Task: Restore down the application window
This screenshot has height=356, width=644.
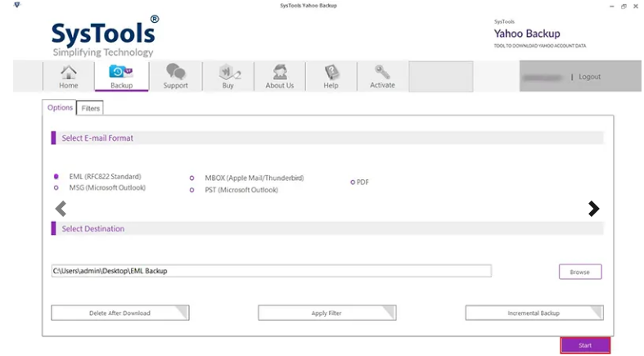Action: coord(624,7)
